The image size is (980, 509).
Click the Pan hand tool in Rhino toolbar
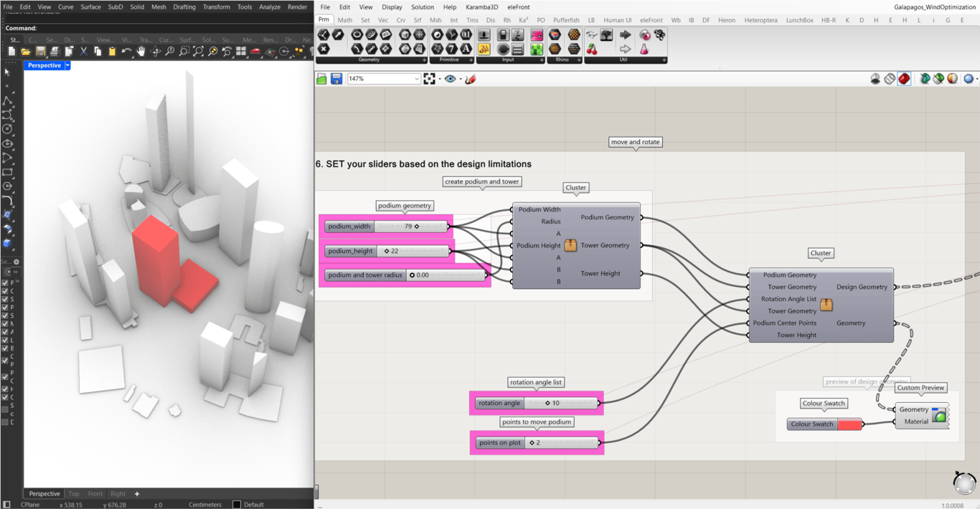click(141, 52)
